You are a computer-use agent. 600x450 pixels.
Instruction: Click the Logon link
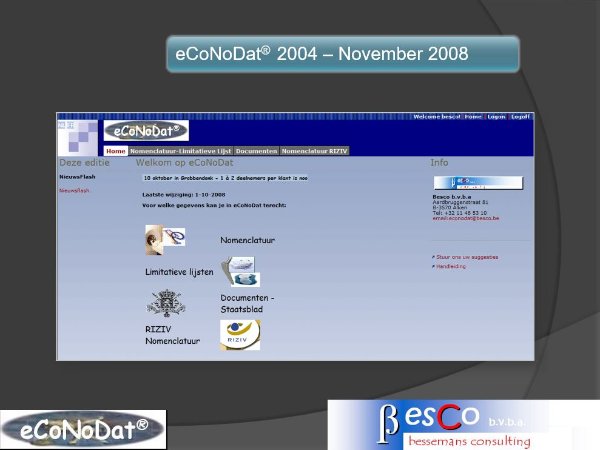point(496,117)
